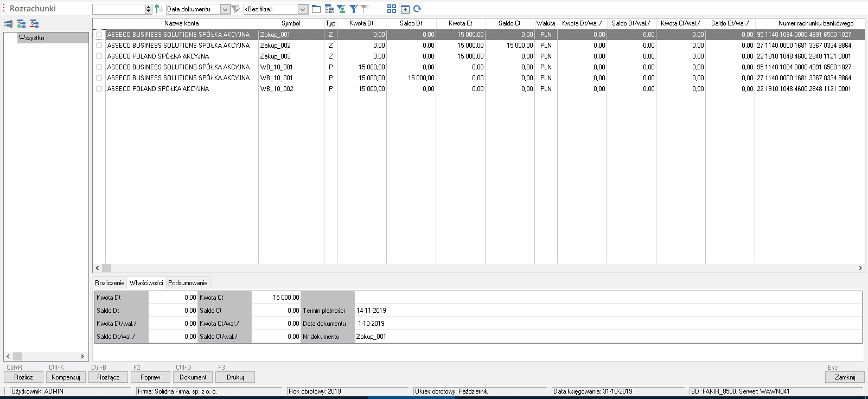Click the Saldo Ct/wal./ column header
This screenshot has width=868, height=399.
click(730, 23)
